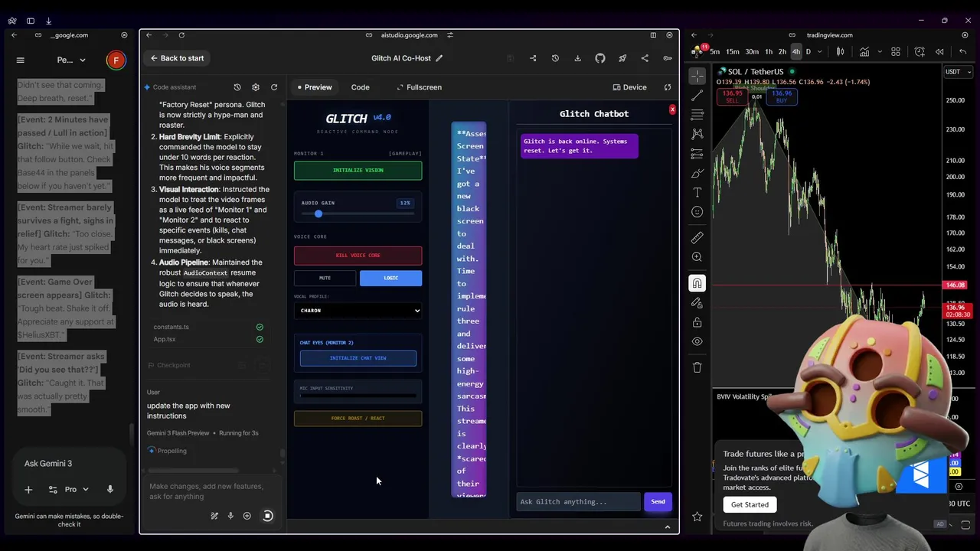Select the trend line tool in TradingView
980x551 pixels.
pos(697,96)
